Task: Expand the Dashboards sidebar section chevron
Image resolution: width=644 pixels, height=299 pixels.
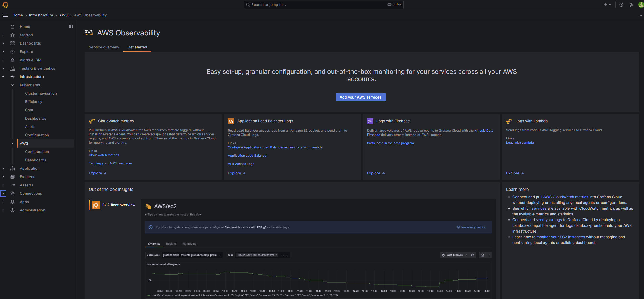Action: (3, 43)
